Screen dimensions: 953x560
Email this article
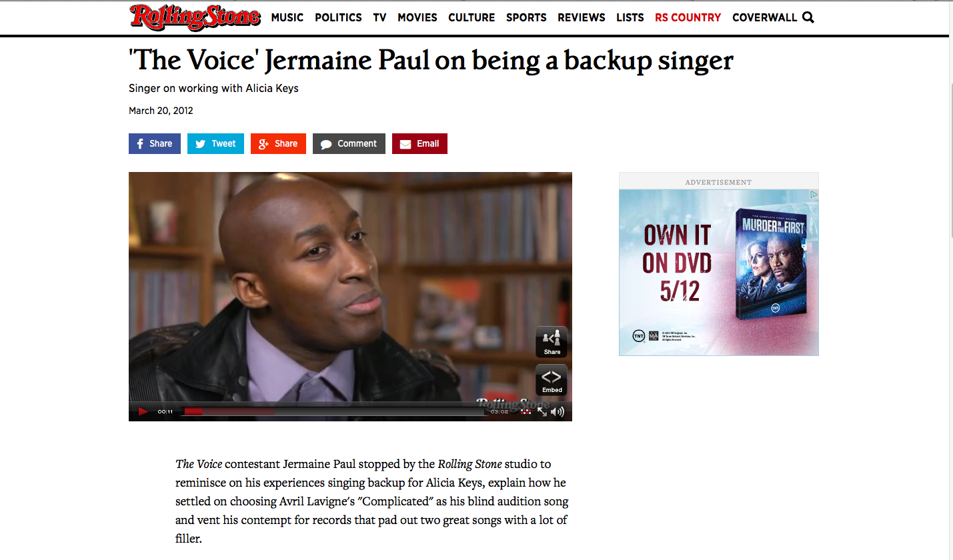click(x=419, y=143)
